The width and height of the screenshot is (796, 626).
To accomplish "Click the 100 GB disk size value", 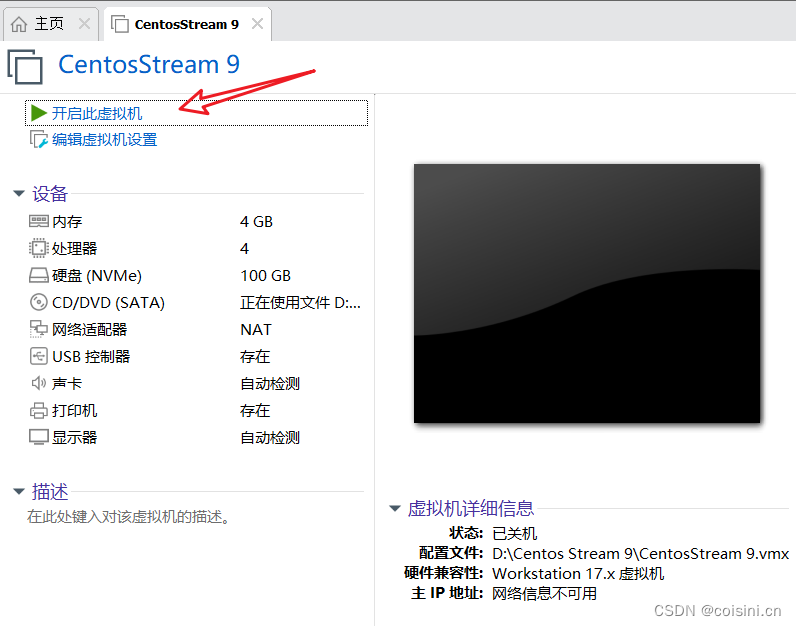I will (266, 275).
